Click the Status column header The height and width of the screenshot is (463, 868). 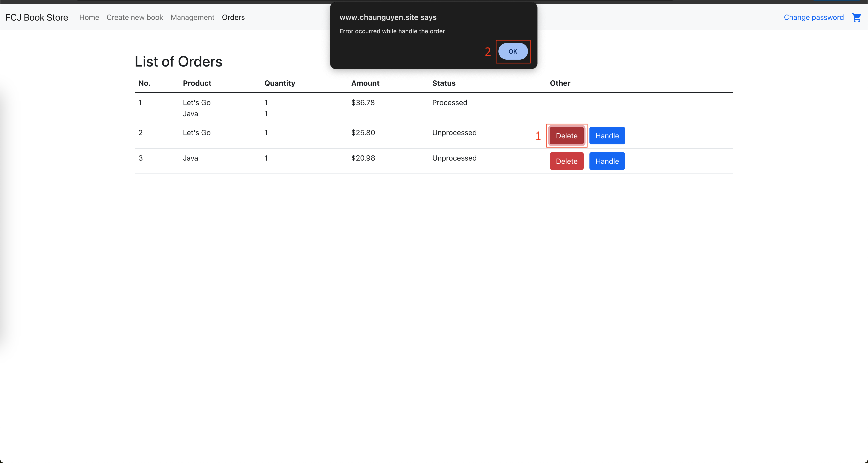(x=444, y=83)
